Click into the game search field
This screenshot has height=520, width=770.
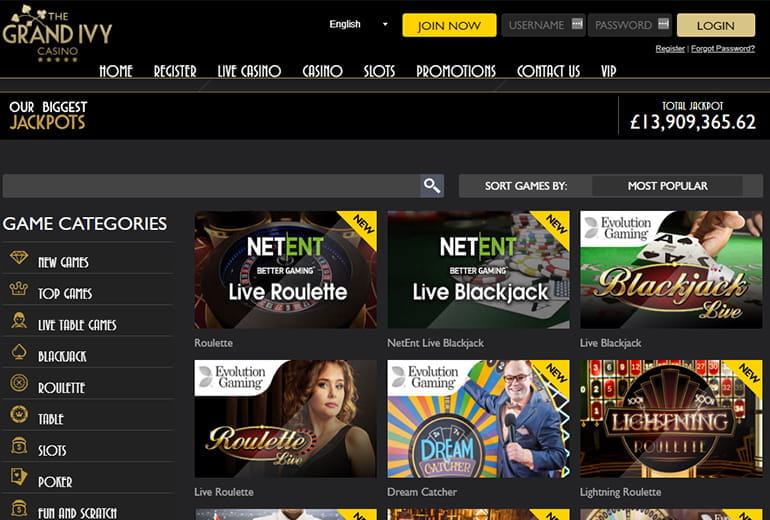point(212,186)
